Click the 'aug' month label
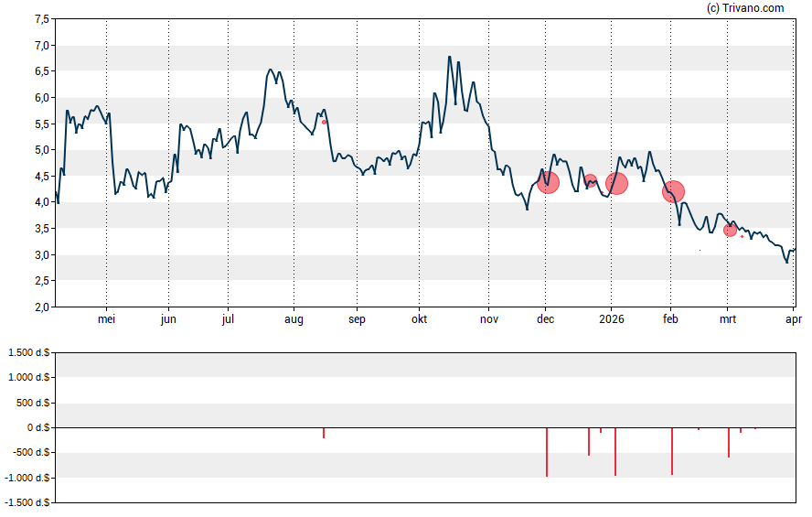This screenshot has height=517, width=812. click(x=294, y=319)
